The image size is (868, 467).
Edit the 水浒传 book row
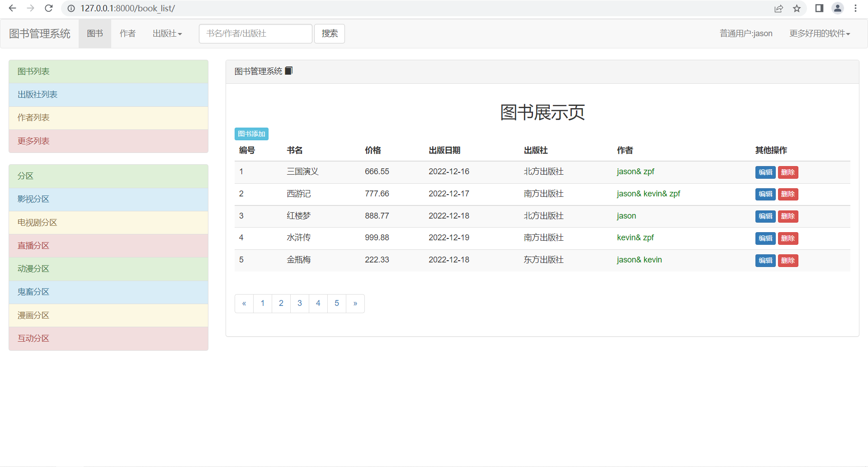coord(765,238)
